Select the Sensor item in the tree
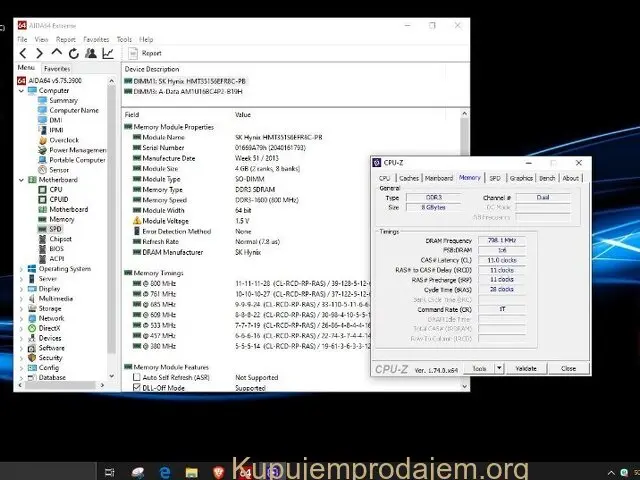This screenshot has width=640, height=480. coord(59,169)
